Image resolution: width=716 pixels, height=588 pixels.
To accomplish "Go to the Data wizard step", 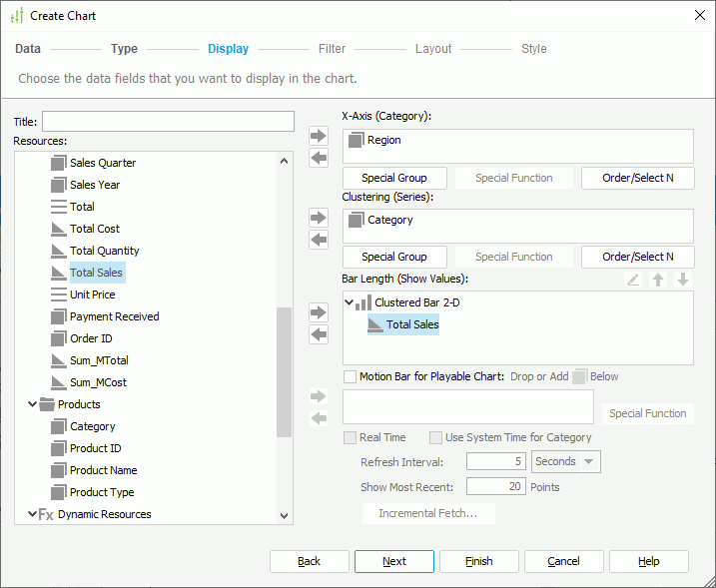I will pos(28,49).
